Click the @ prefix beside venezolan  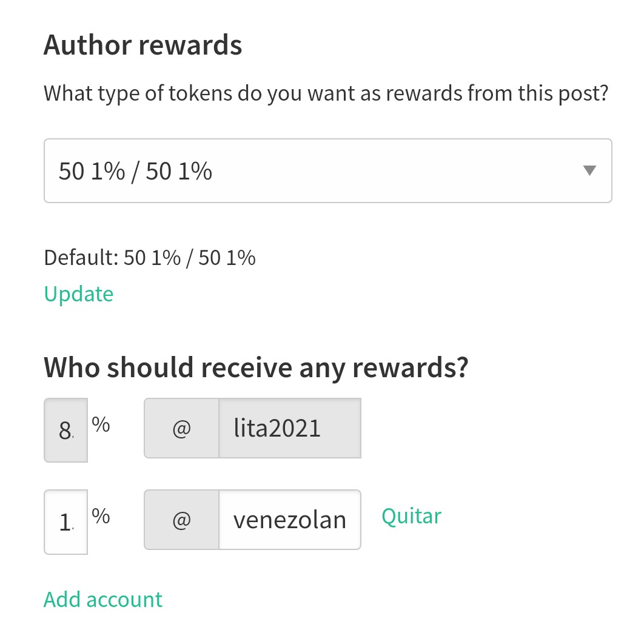(181, 520)
